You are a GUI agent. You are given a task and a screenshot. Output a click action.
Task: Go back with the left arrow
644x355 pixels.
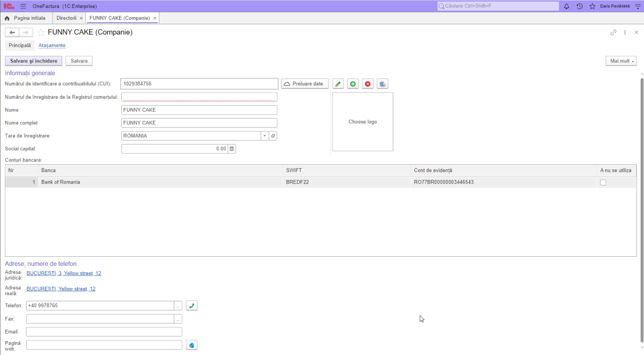click(x=12, y=32)
